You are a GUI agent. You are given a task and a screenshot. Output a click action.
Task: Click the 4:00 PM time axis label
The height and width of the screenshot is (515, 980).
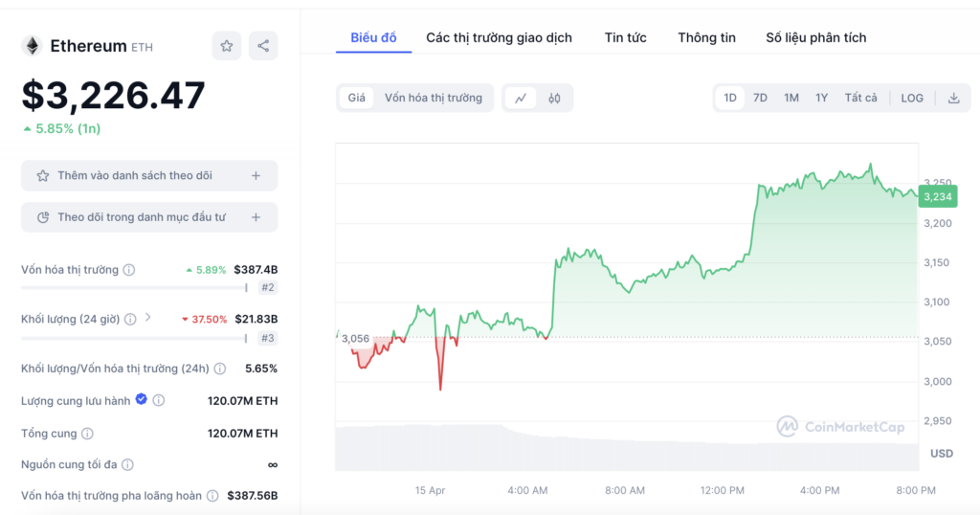819,491
